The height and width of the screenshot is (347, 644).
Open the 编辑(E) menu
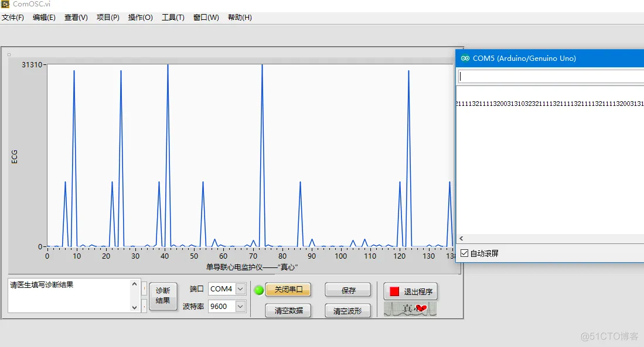pos(44,17)
